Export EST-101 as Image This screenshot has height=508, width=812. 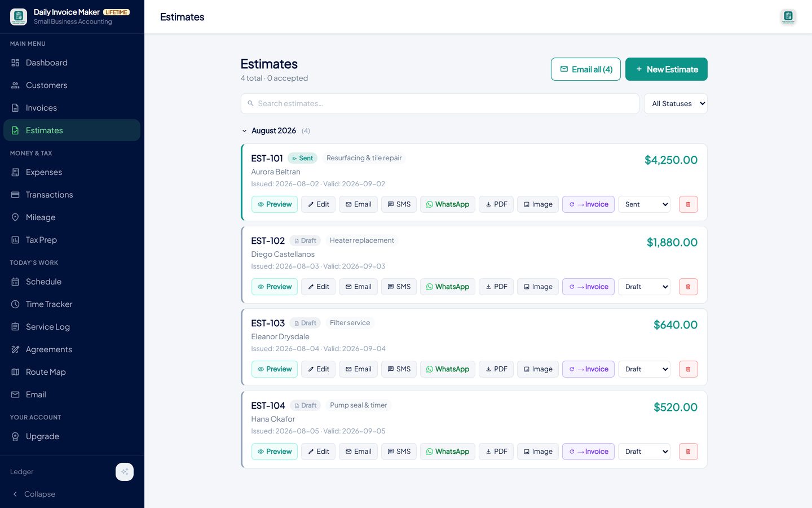point(538,204)
